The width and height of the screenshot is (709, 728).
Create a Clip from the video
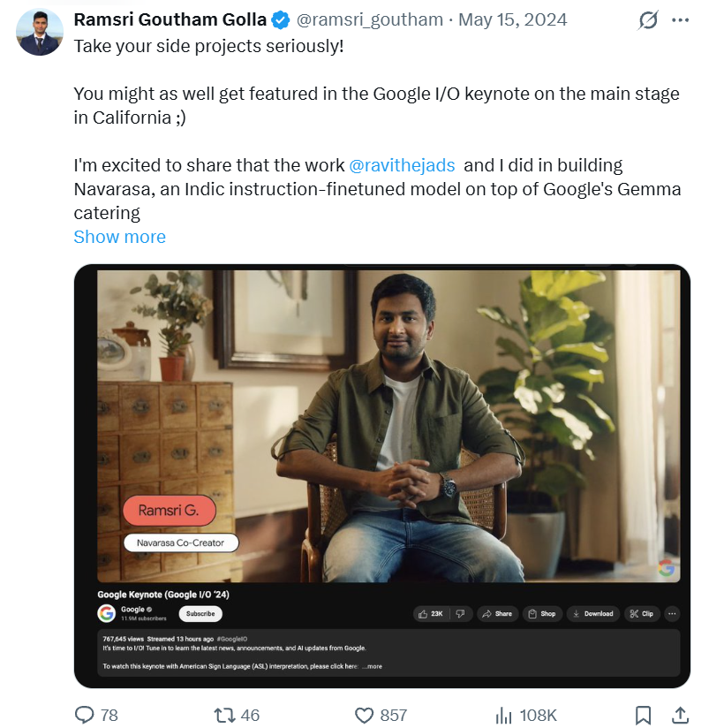[x=643, y=614]
